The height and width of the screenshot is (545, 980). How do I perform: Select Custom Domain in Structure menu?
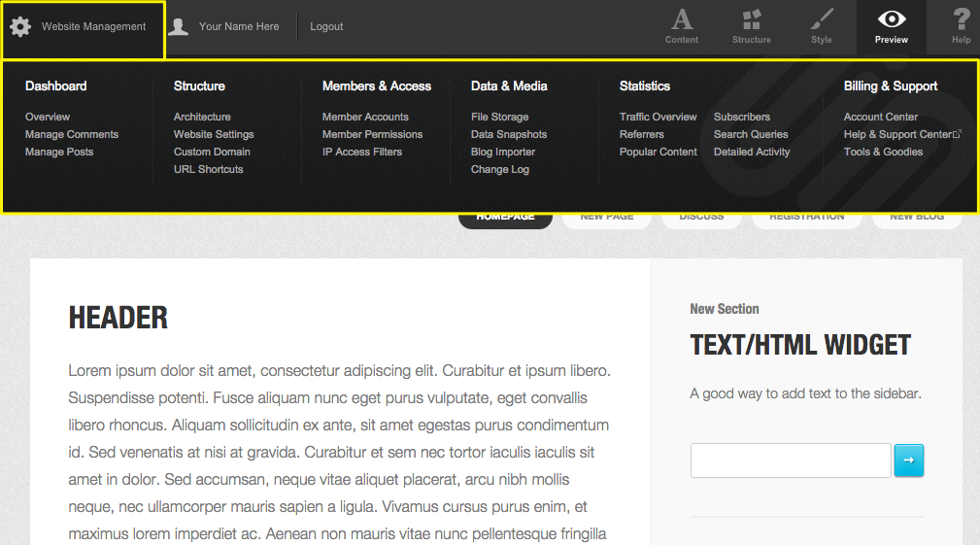[x=212, y=152]
